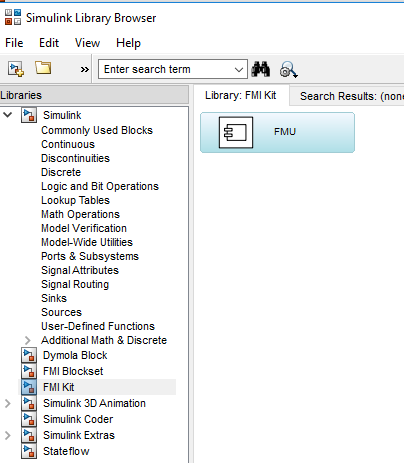The width and height of the screenshot is (404, 463).
Task: Expand the Simulink Extras node
Action: tap(8, 435)
